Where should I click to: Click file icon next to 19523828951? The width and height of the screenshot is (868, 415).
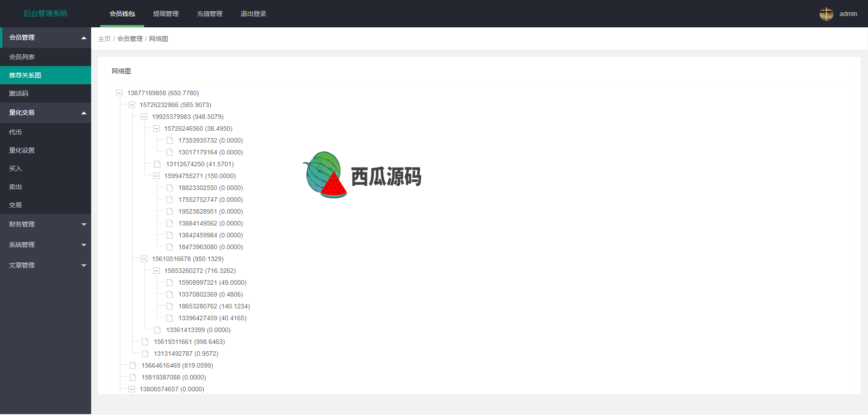[x=170, y=211]
